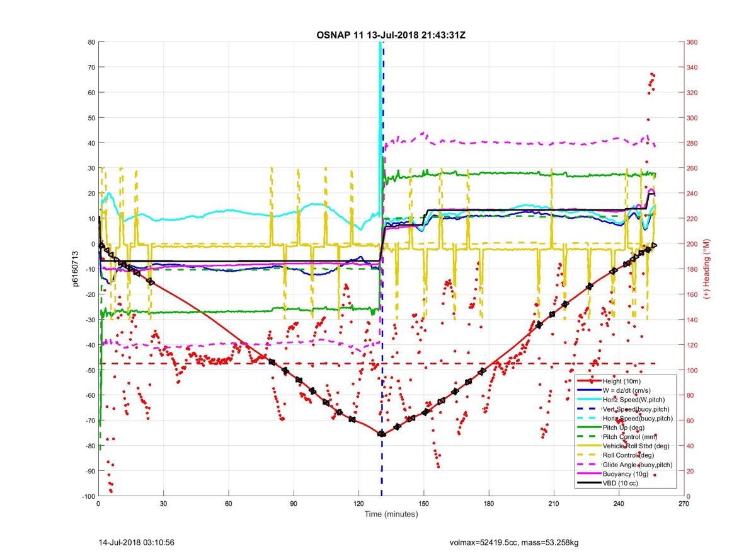The width and height of the screenshot is (756, 558).
Task: Click the 150 tick on the time axis
Action: pyautogui.click(x=424, y=504)
